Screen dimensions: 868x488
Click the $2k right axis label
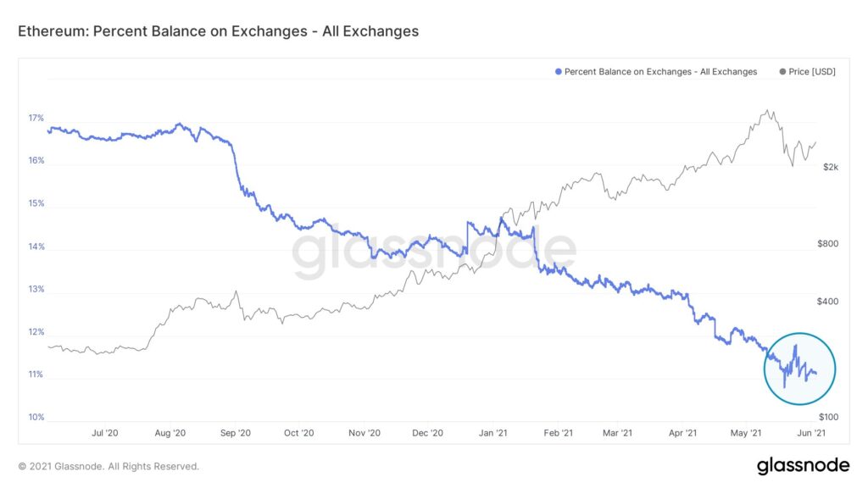click(831, 167)
